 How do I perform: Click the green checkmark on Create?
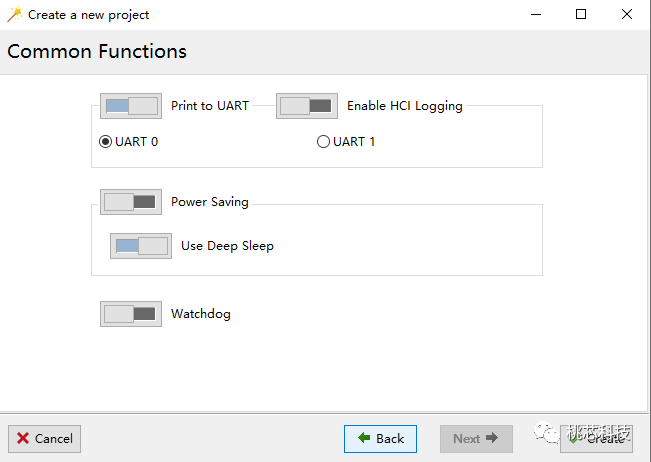[x=573, y=439]
